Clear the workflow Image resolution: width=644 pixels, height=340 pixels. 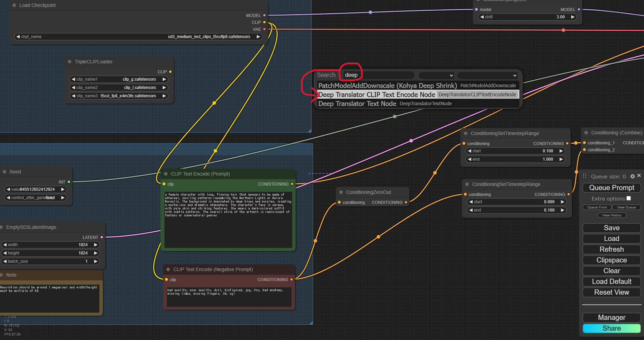pos(612,271)
